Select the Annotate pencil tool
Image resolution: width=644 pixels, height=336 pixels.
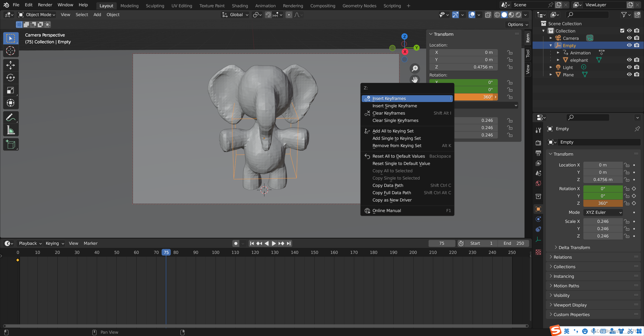pos(11,117)
